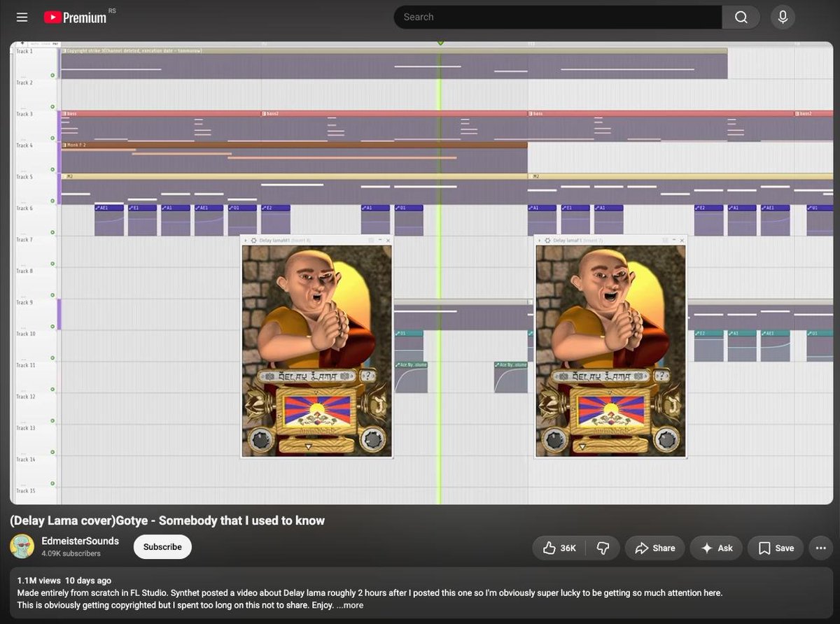The height and width of the screenshot is (624, 840).
Task: Dislike the video with thumbs-down
Action: [x=603, y=548]
